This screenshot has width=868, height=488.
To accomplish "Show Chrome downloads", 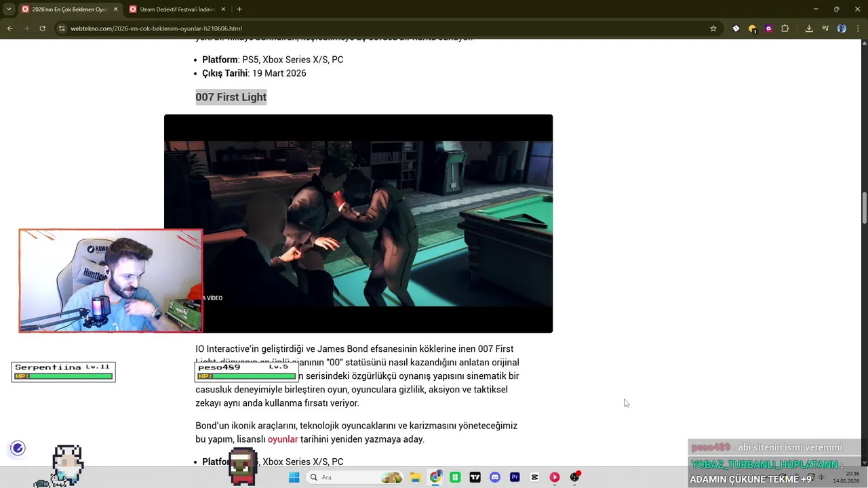I will click(809, 28).
